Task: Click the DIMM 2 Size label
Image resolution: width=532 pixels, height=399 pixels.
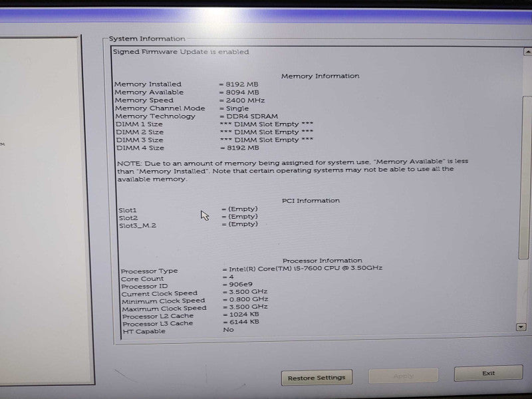Action: pos(140,132)
